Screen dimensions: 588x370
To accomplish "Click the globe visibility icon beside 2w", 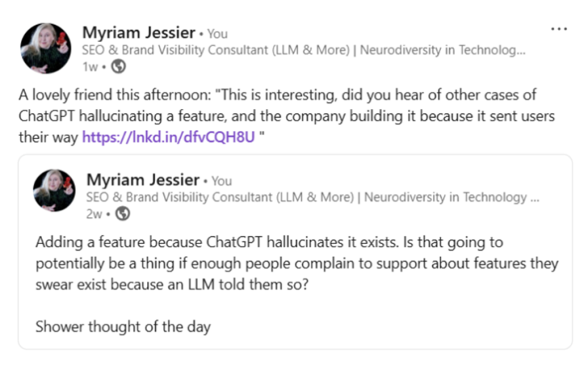I will click(x=123, y=213).
